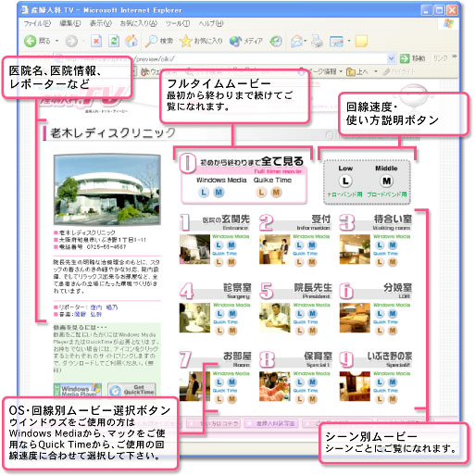Click the Edit page toolbar icon
Image resolution: width=475 pixels, height=476 pixels.
(336, 41)
